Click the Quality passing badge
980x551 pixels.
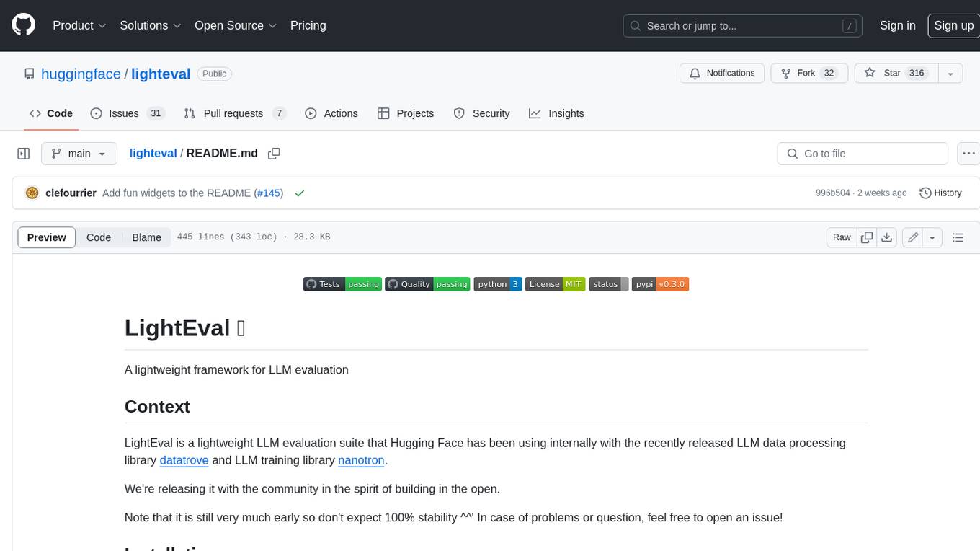click(427, 284)
